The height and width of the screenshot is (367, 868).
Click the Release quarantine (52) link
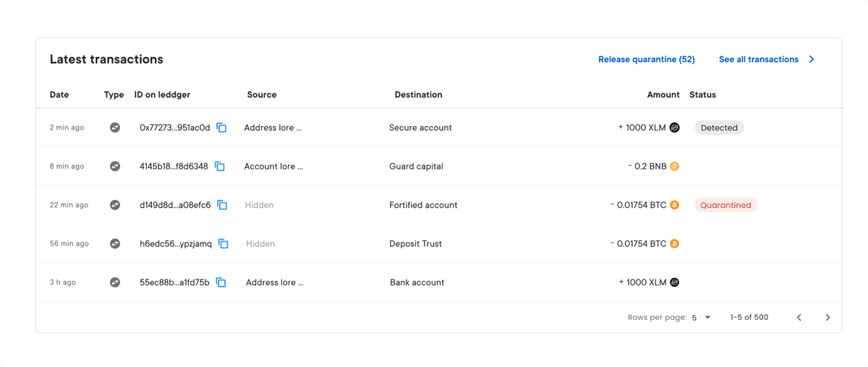(646, 59)
